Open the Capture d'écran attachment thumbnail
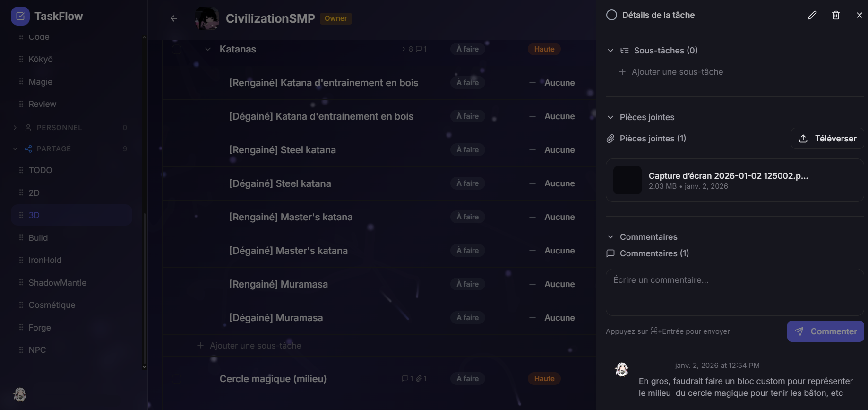The image size is (868, 410). tap(627, 180)
